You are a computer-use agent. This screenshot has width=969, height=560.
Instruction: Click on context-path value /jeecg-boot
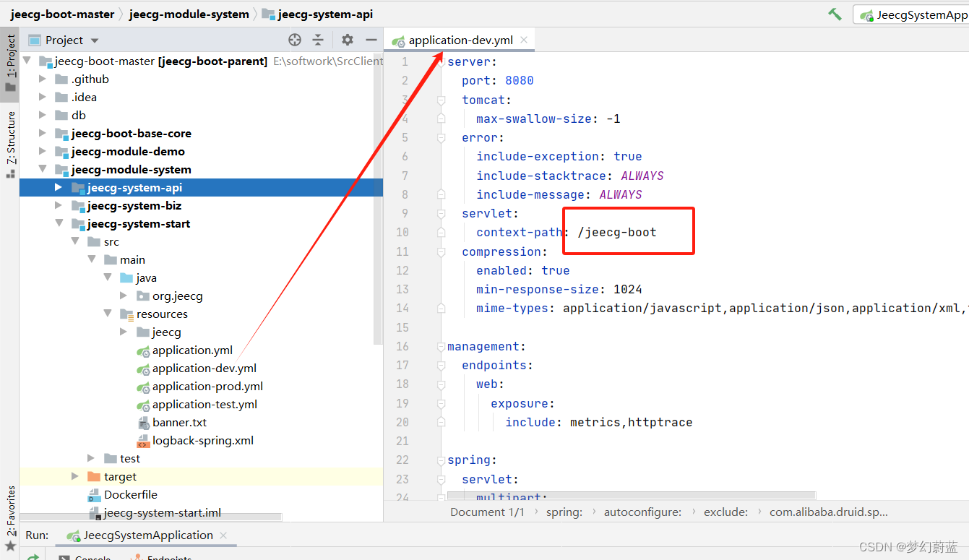pyautogui.click(x=617, y=232)
